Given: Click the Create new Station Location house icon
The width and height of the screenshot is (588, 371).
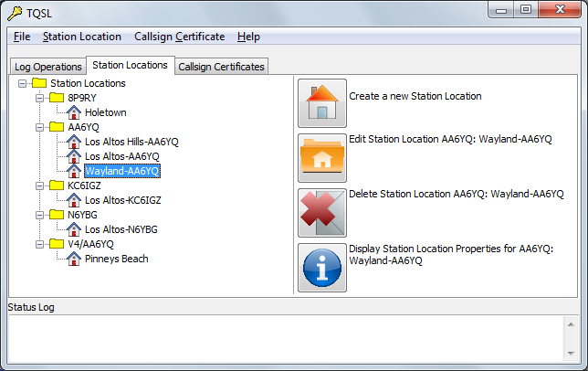Looking at the screenshot, I should 322,103.
